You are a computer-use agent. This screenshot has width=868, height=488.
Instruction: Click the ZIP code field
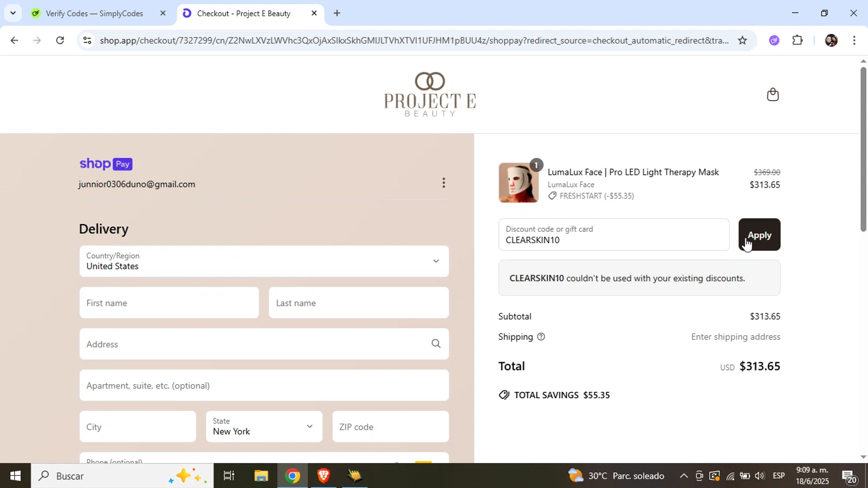click(x=391, y=427)
